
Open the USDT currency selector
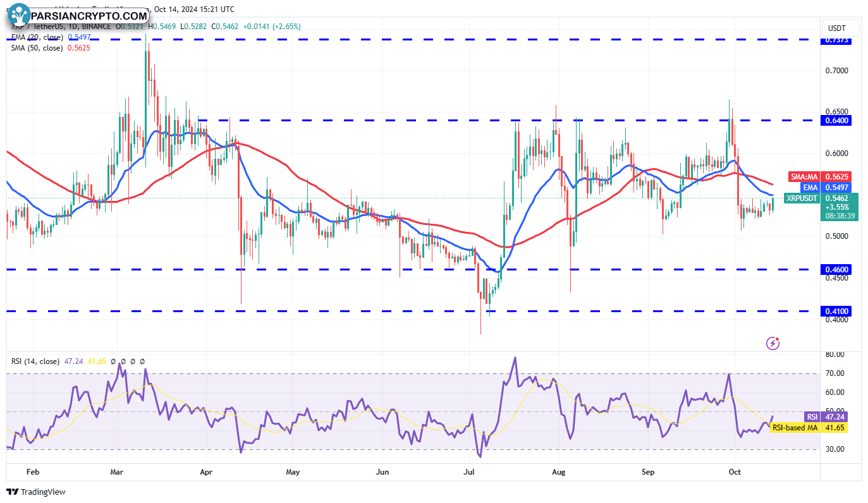[x=841, y=28]
